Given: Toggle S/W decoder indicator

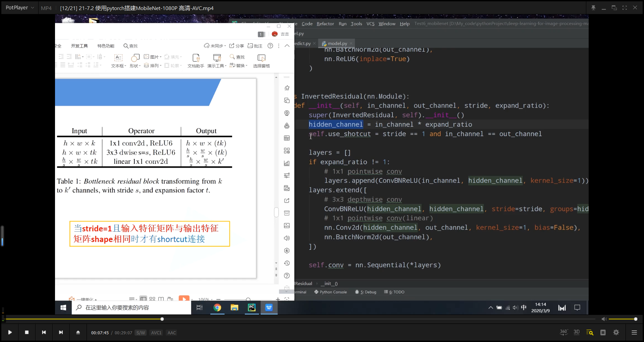Looking at the screenshot, I should tap(141, 333).
